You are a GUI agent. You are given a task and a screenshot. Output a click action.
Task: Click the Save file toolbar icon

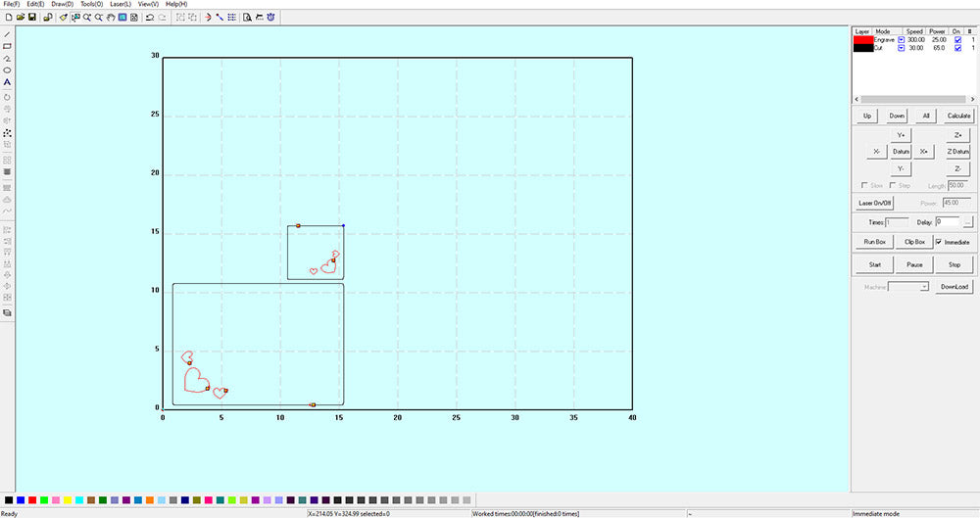coord(32,18)
